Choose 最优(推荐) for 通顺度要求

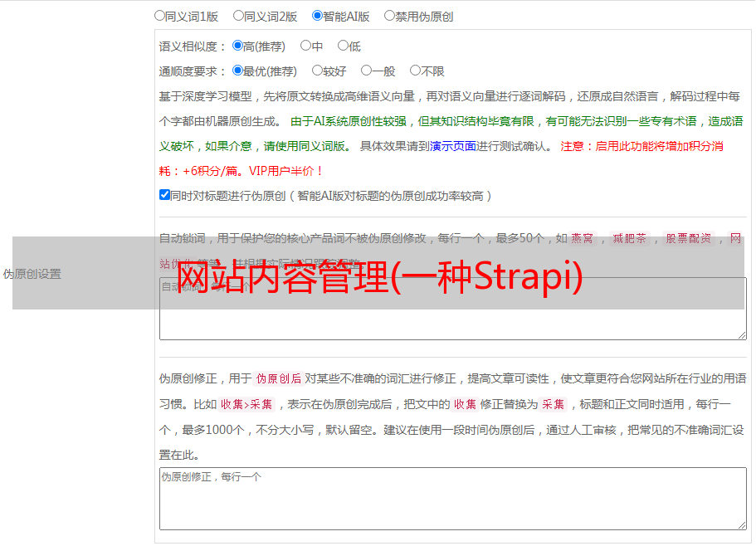[237, 71]
